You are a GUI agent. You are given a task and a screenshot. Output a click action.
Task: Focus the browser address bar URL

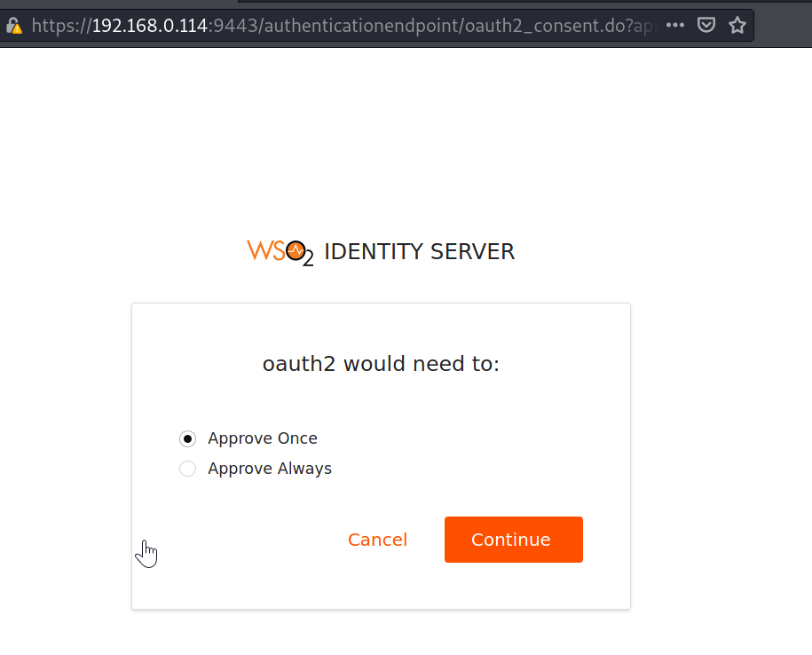click(x=355, y=26)
